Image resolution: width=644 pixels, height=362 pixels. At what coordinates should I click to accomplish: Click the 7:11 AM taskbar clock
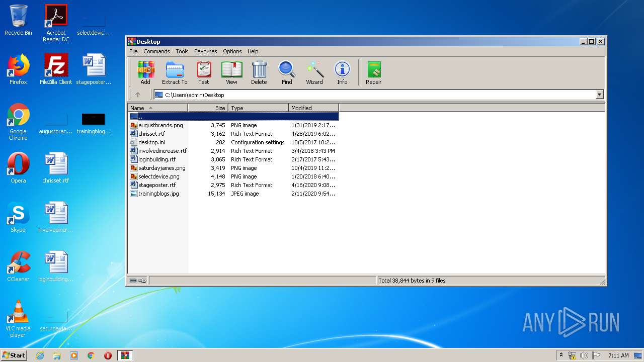coord(618,355)
